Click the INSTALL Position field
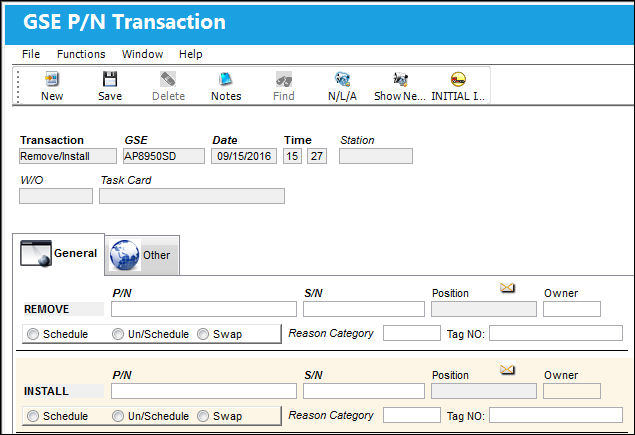 pyautogui.click(x=484, y=391)
